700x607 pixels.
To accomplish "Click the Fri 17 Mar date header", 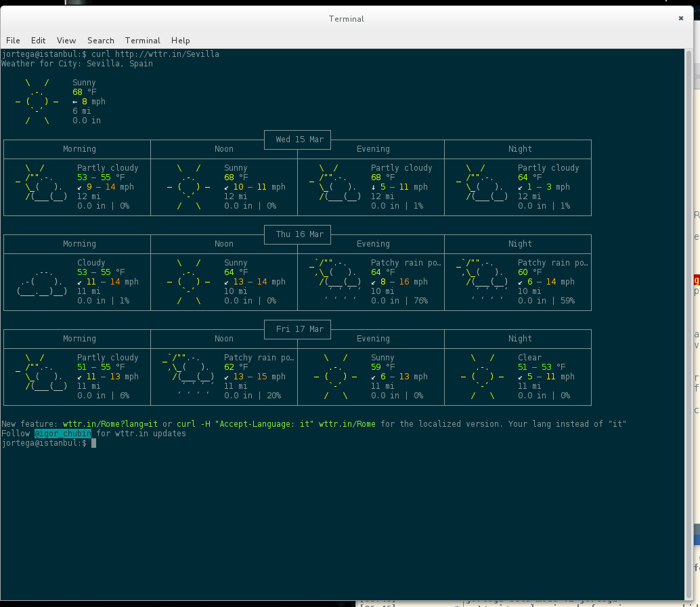I will click(x=298, y=329).
